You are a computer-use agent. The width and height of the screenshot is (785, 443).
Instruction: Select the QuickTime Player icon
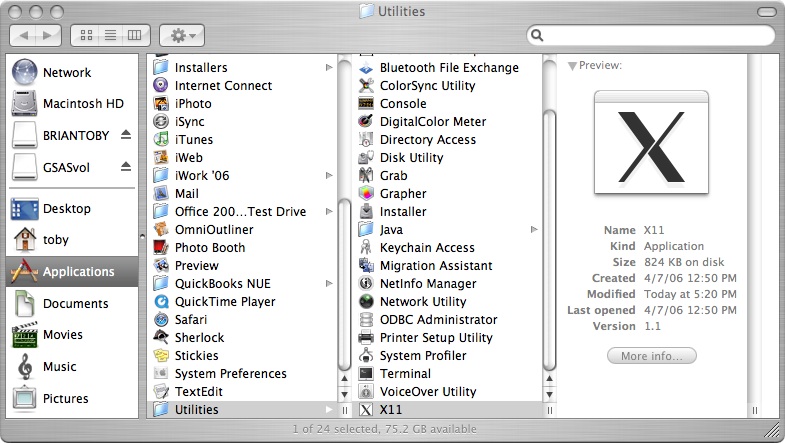click(x=161, y=301)
